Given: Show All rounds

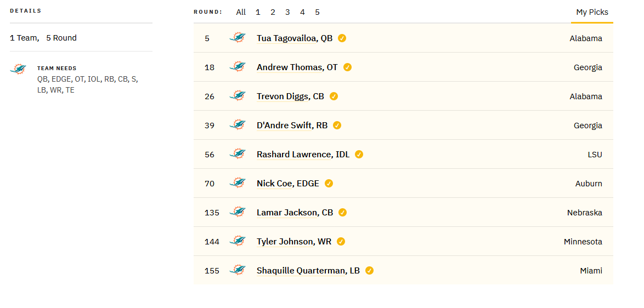Looking at the screenshot, I should pos(241,12).
